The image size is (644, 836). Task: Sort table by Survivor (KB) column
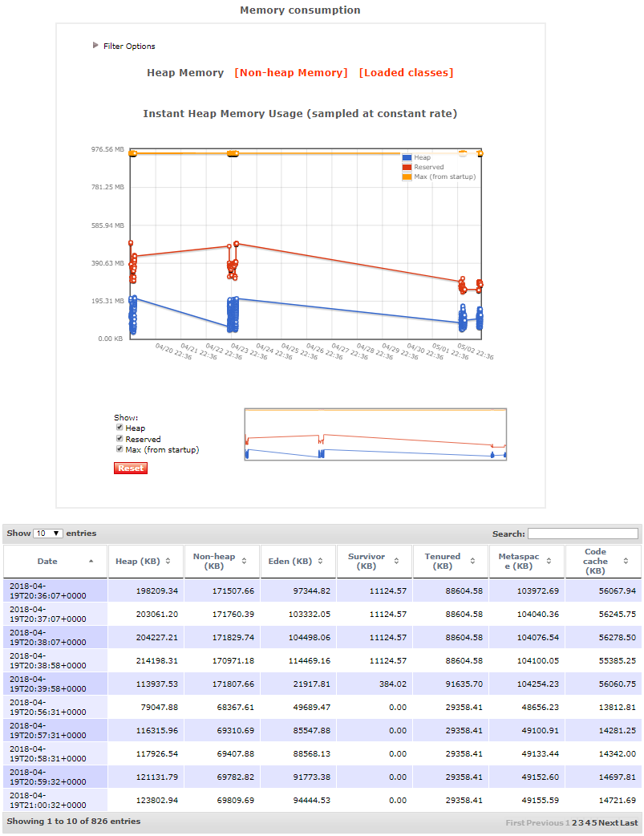pyautogui.click(x=375, y=561)
